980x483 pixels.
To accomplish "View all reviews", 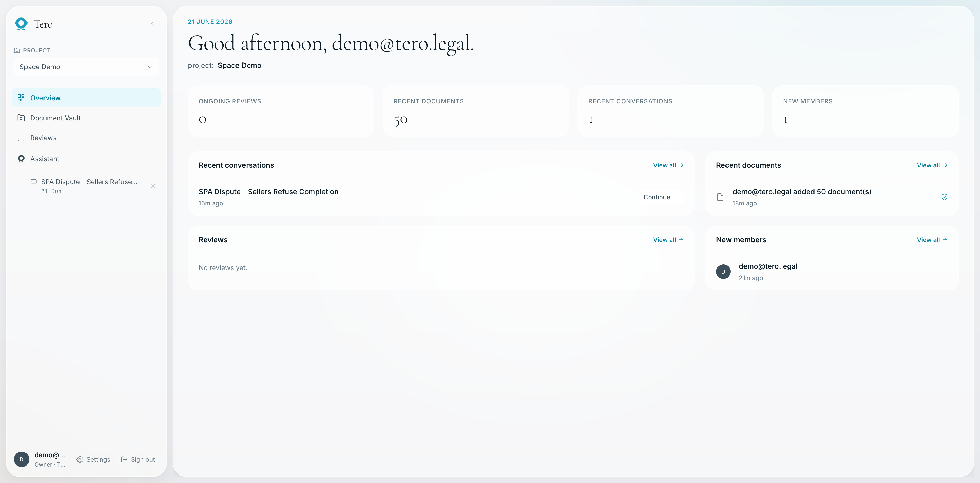I will point(668,240).
